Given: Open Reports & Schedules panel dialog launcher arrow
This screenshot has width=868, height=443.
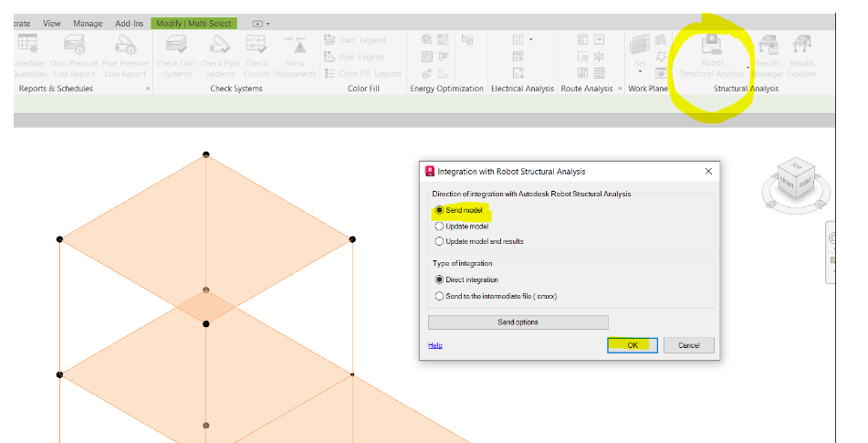Looking at the screenshot, I should 148,89.
